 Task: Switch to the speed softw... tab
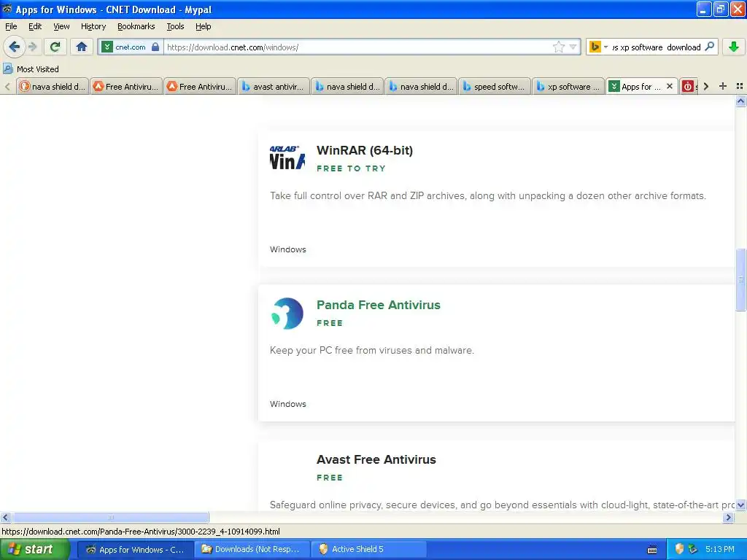coord(494,87)
